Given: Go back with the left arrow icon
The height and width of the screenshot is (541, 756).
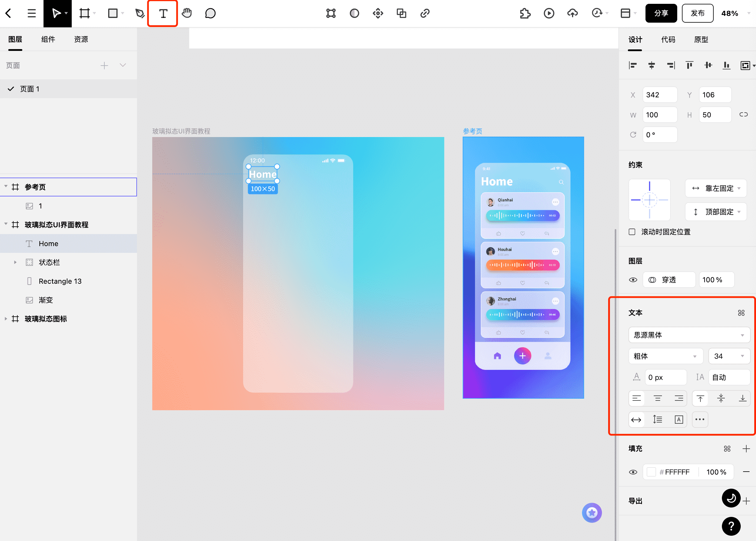Looking at the screenshot, I should coord(9,13).
